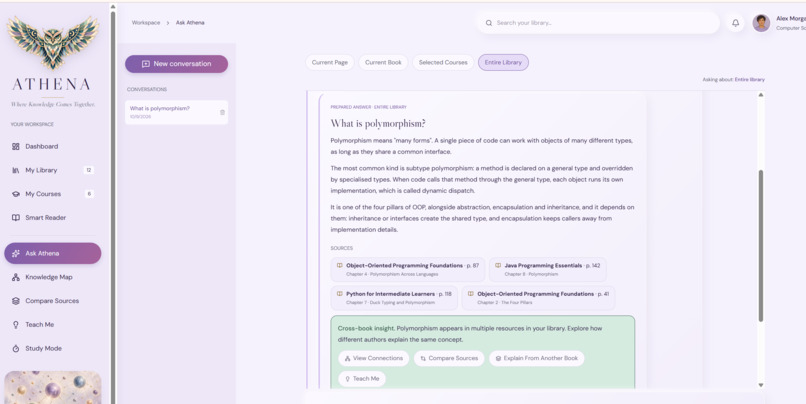This screenshot has width=806, height=404.
Task: Click the View Connections graph icon
Action: (347, 358)
